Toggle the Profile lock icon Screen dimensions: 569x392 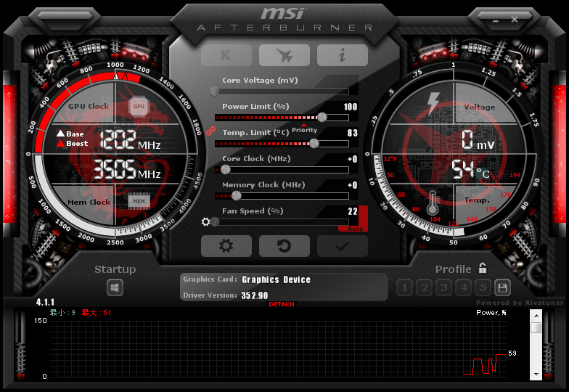[482, 269]
